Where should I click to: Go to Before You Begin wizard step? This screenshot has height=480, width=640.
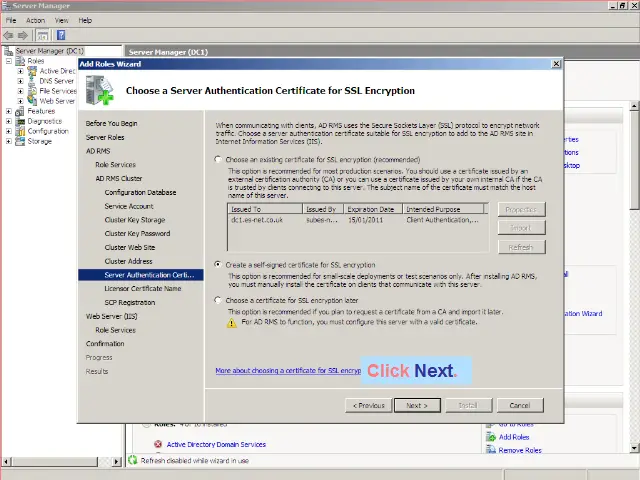point(111,123)
